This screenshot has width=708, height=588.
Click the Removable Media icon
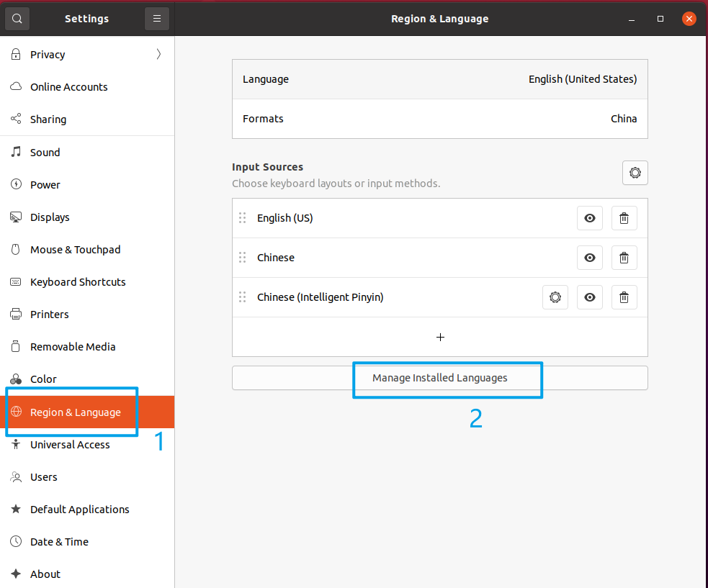[16, 347]
